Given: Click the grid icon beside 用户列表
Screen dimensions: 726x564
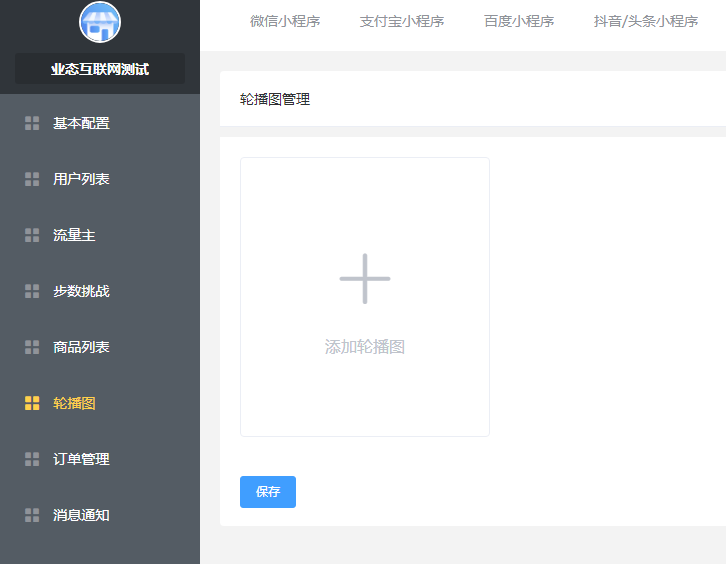Looking at the screenshot, I should coord(32,179).
